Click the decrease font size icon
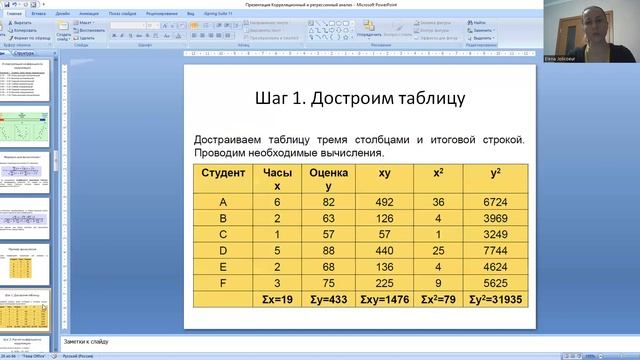This screenshot has height=360, width=640. 173,25
